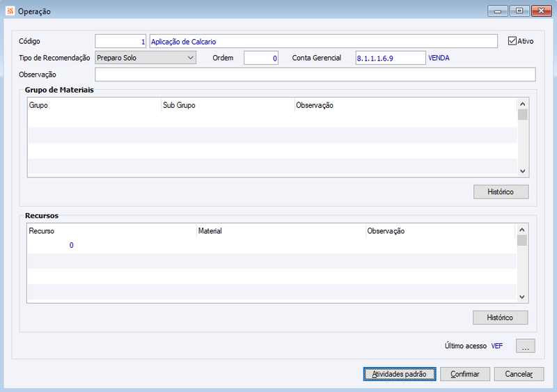Click the Grupo column header

click(94, 105)
